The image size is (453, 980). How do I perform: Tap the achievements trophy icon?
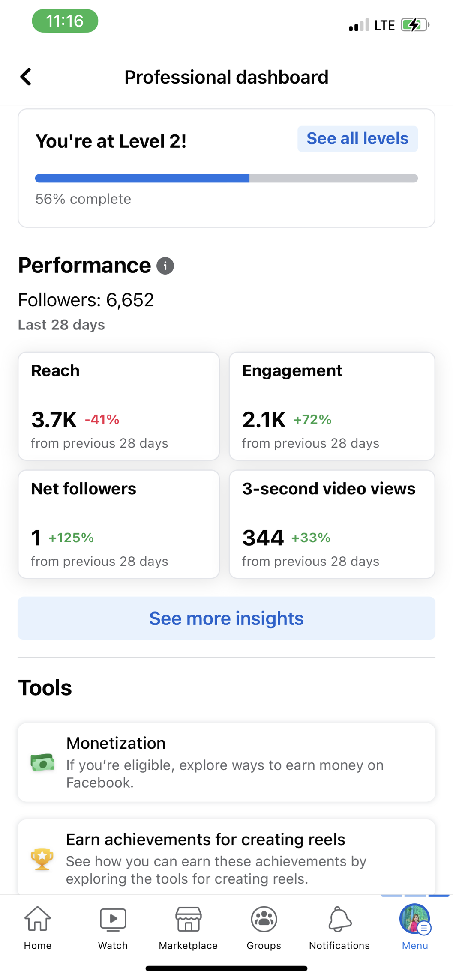[x=42, y=859]
